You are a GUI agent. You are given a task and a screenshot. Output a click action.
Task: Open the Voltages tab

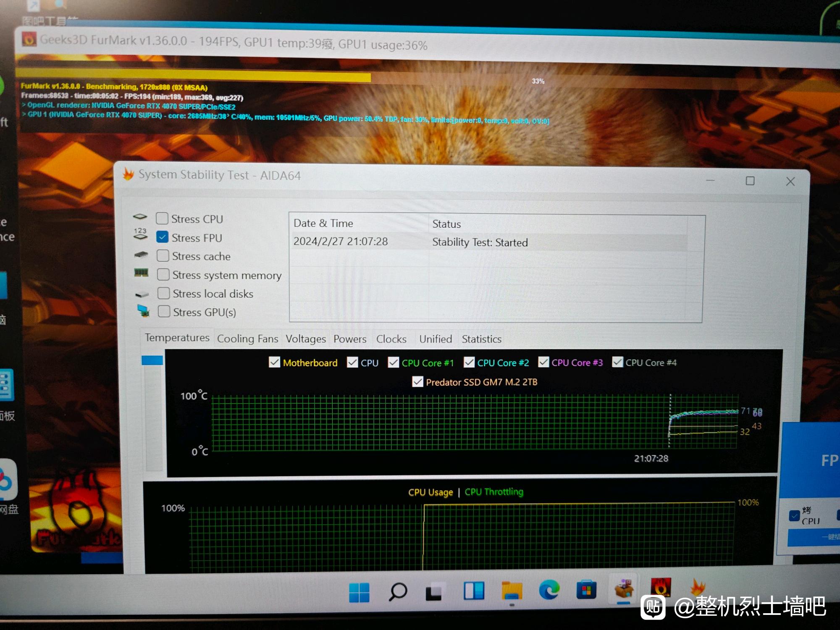point(306,339)
